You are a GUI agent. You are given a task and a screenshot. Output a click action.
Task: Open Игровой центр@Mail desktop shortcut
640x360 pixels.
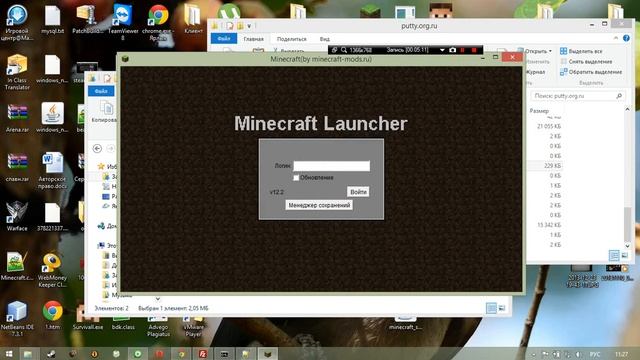point(17,23)
